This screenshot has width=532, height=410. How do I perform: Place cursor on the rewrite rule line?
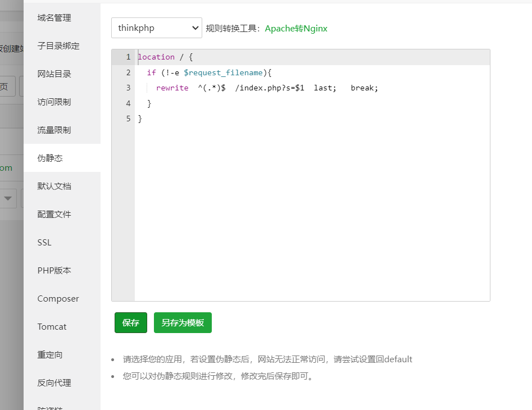point(267,88)
